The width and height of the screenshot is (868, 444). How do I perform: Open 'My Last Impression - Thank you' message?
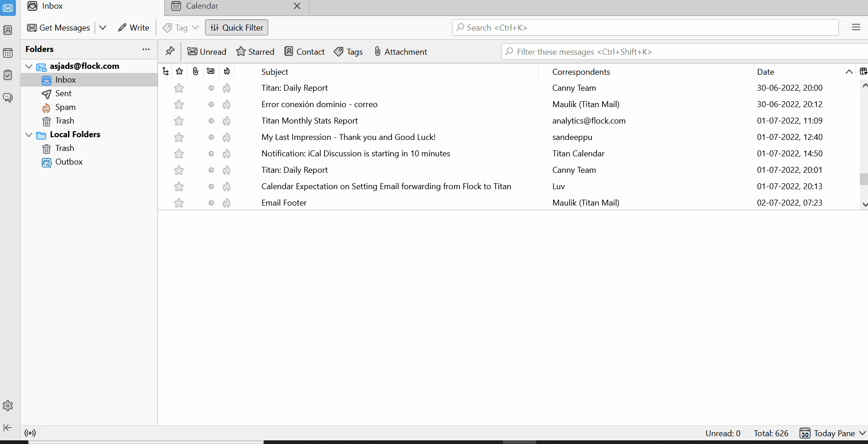tap(349, 137)
